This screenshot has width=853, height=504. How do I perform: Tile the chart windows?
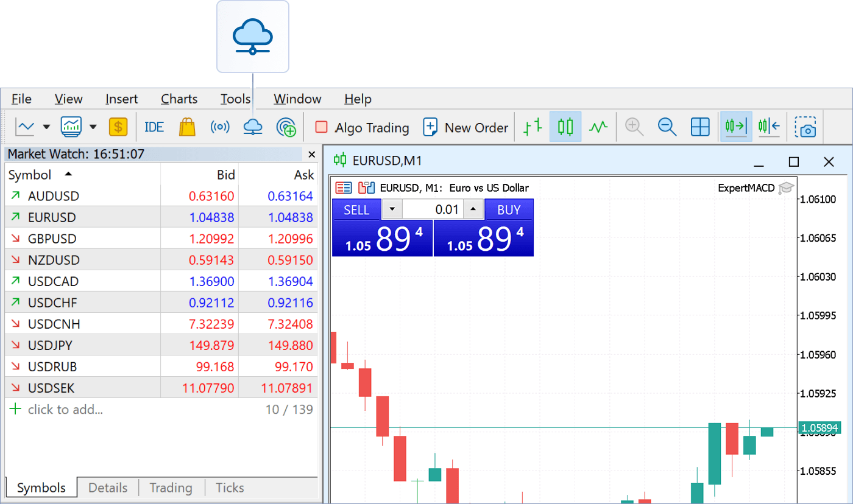point(699,127)
